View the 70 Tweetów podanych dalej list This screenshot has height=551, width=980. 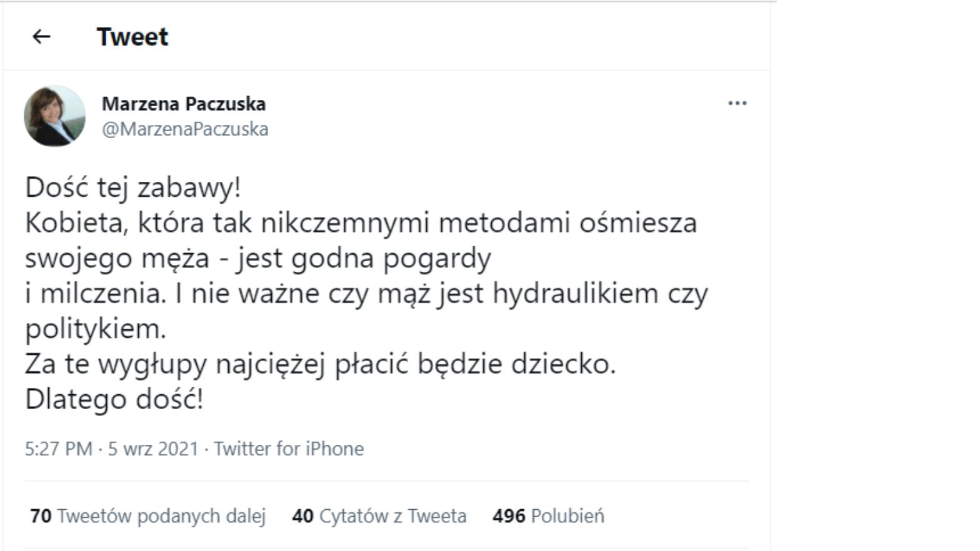pyautogui.click(x=148, y=516)
